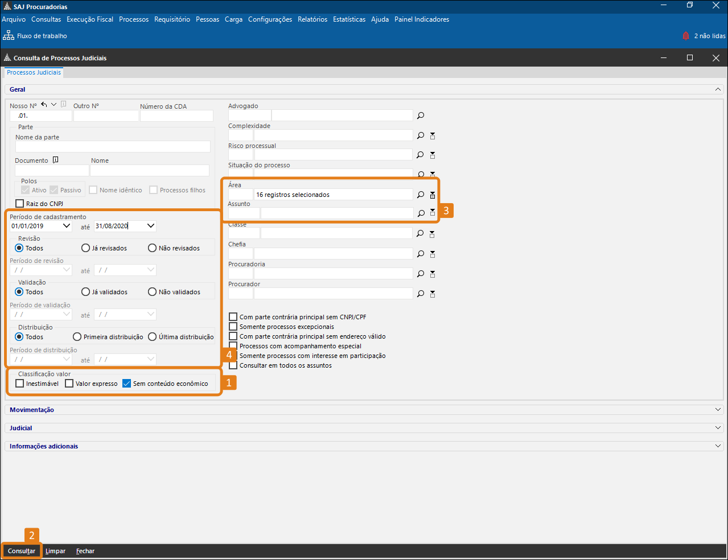Open the Chefia multi-select list icon
Viewport: 728px width, 560px height.
[433, 254]
